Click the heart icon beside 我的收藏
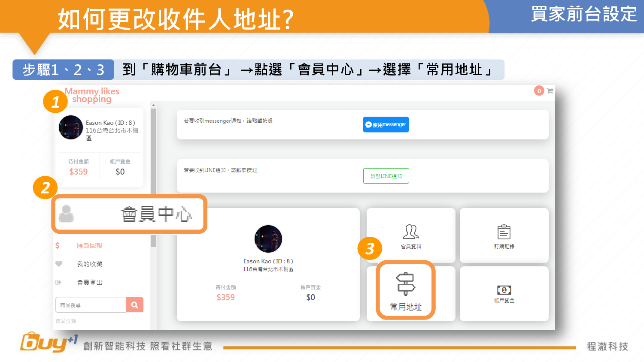644x362 pixels. (x=59, y=264)
